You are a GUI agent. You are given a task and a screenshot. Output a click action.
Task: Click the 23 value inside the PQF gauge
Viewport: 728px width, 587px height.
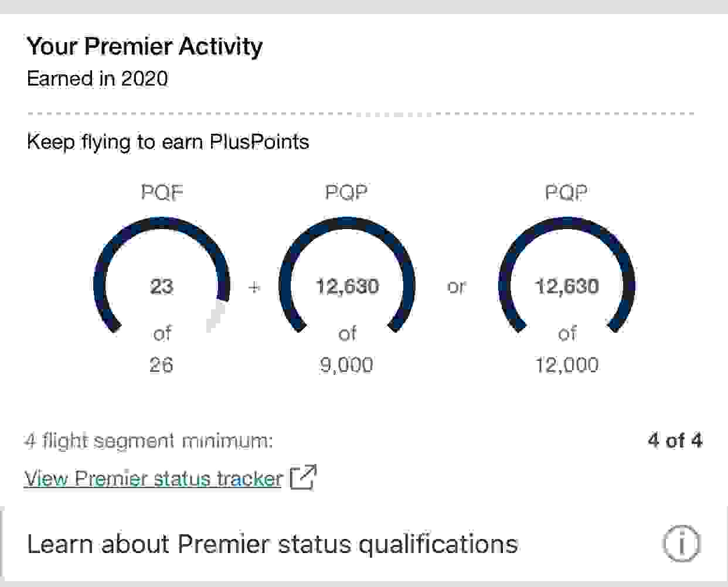click(x=162, y=286)
